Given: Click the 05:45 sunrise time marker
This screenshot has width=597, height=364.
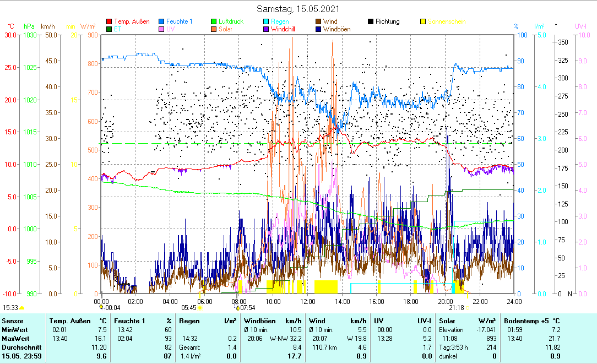Looking at the screenshot, I should click(189, 308).
